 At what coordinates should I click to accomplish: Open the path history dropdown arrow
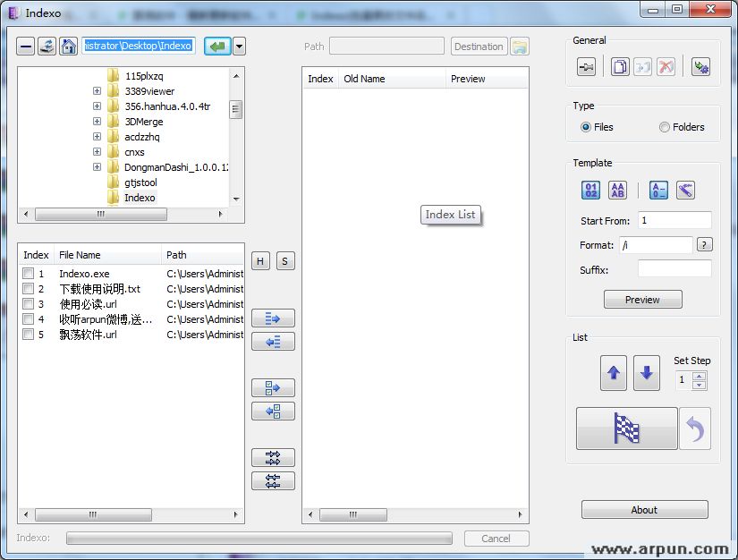pyautogui.click(x=239, y=47)
